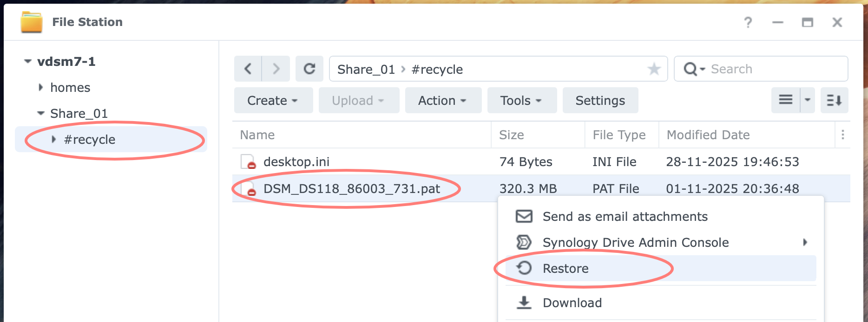The height and width of the screenshot is (322, 868).
Task: Open the Settings button
Action: [x=600, y=100]
